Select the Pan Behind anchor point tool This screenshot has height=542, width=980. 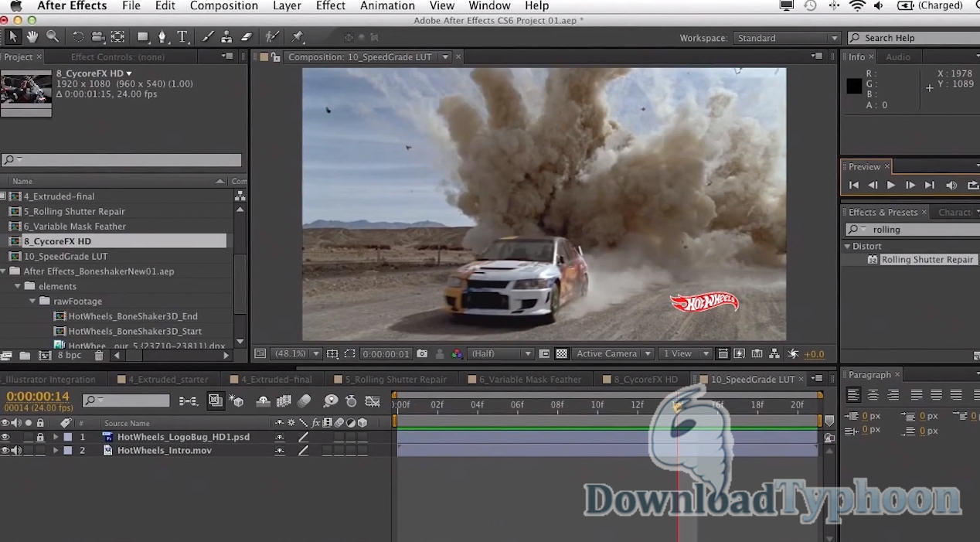click(x=117, y=36)
